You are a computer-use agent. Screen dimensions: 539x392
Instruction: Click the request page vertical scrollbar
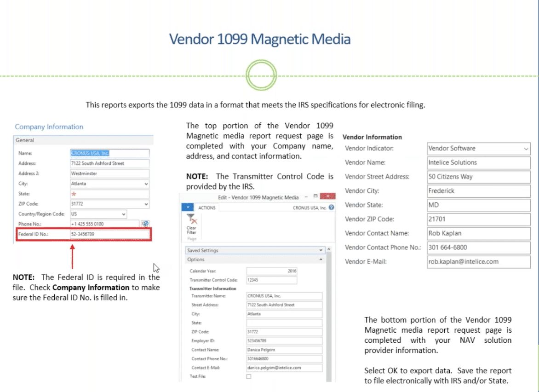pyautogui.click(x=329, y=317)
